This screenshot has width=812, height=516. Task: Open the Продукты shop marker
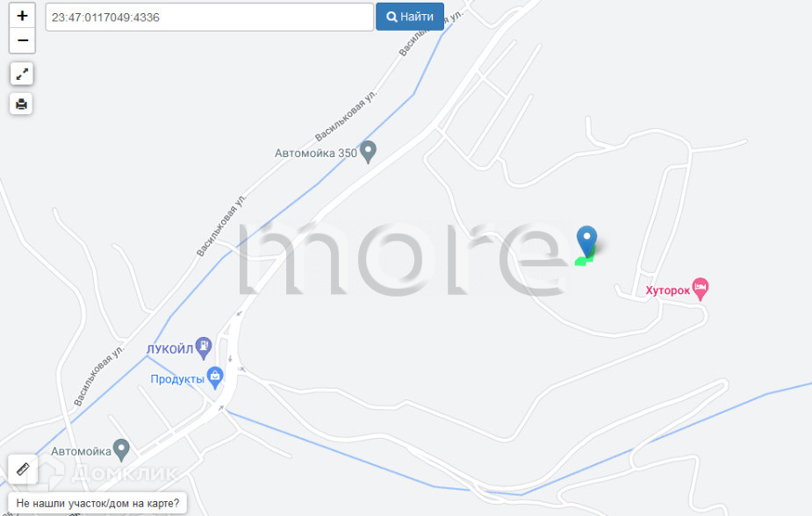215,378
